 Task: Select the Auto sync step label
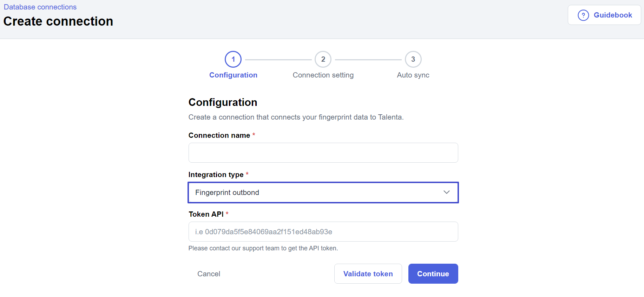[413, 75]
